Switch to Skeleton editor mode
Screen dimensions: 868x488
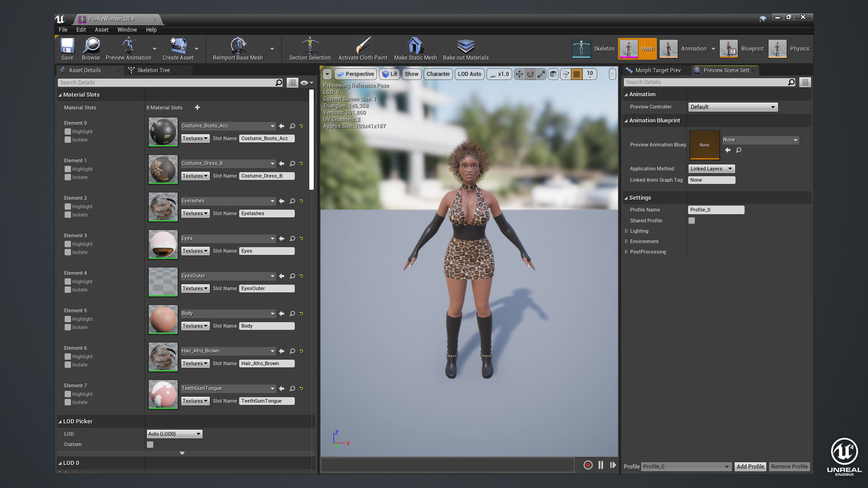594,49
